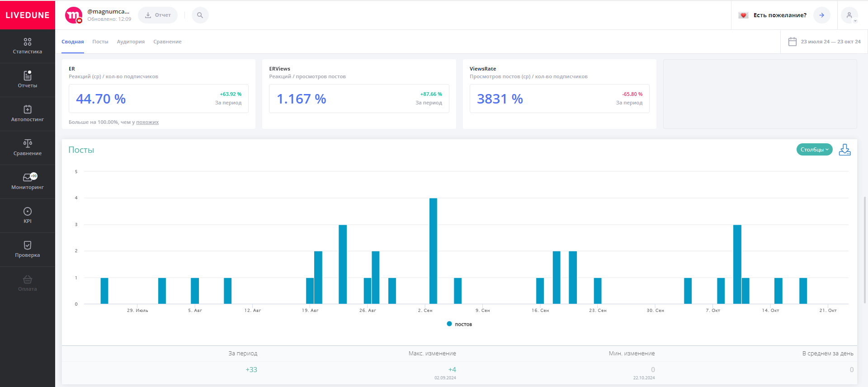The width and height of the screenshot is (868, 387).
Task: Click the tallest bar on 2 Сен
Action: click(x=433, y=251)
